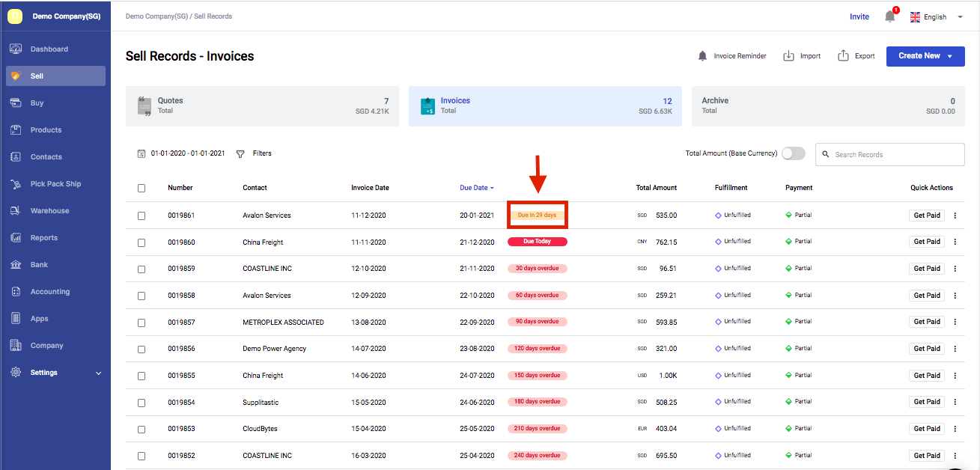Click the Number column header
980x470 pixels.
(180, 188)
